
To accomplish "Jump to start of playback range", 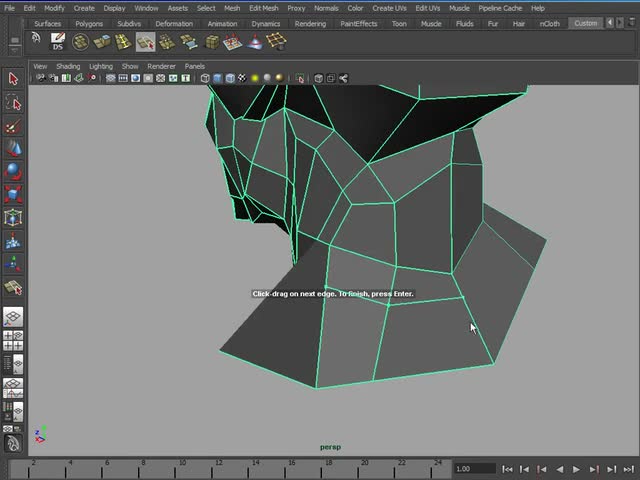I will click(507, 469).
